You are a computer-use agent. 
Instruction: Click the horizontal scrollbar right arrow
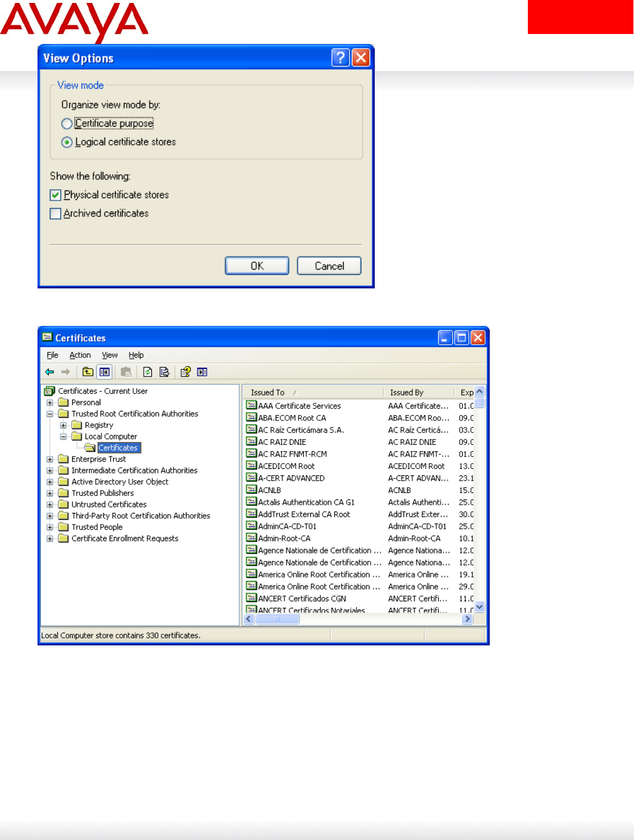point(467,619)
